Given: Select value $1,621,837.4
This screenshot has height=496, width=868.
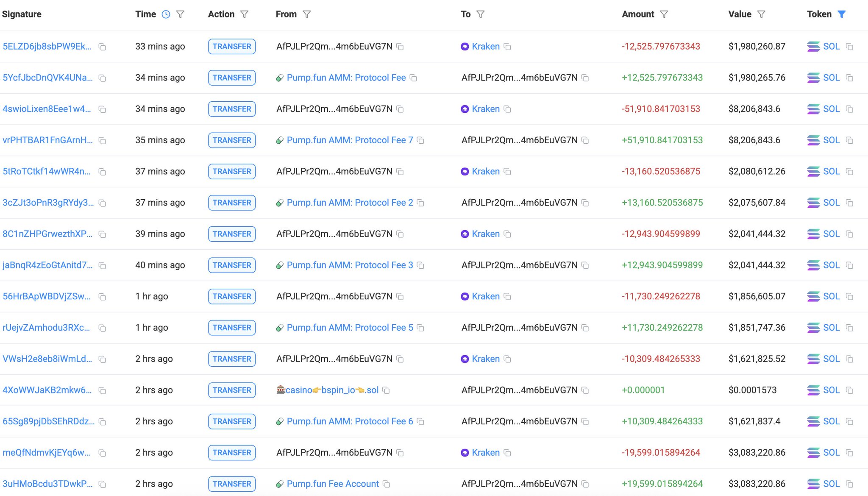Looking at the screenshot, I should coord(754,421).
